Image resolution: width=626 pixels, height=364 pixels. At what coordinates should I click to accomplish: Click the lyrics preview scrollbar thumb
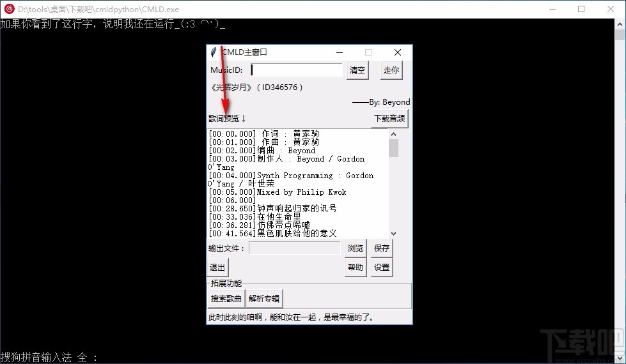tap(394, 148)
